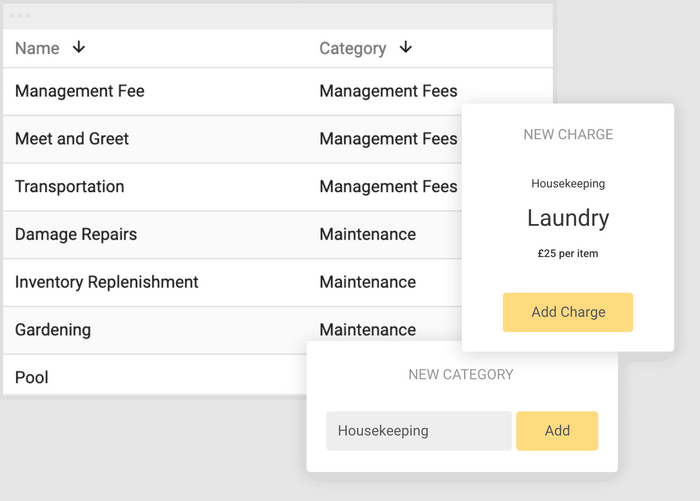
Task: Select the Management Fee row
Action: coord(80,91)
